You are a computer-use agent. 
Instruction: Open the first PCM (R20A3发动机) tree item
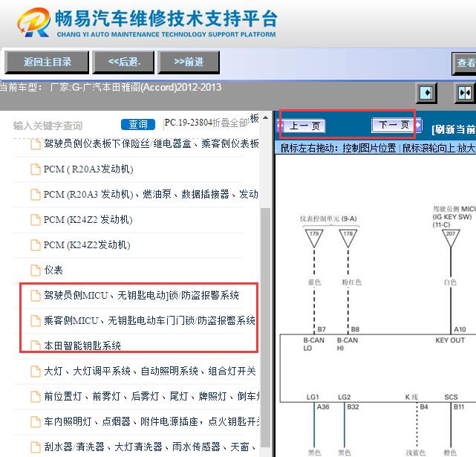(x=88, y=169)
